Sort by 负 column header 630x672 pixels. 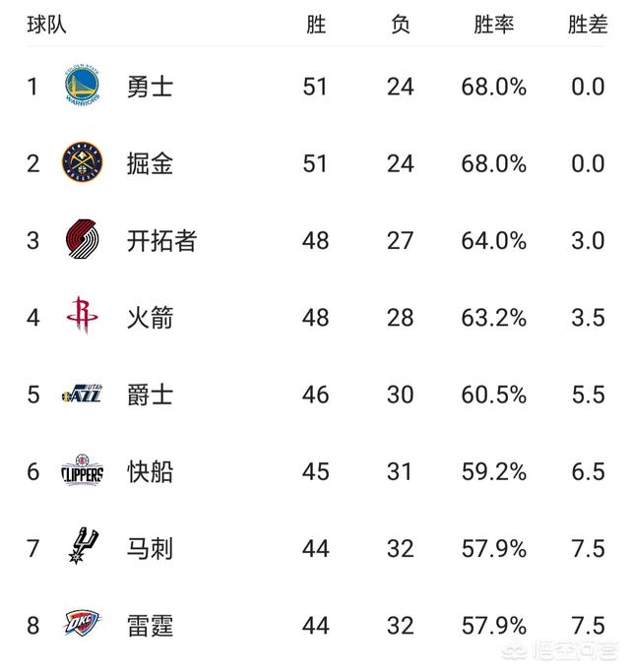tap(400, 24)
